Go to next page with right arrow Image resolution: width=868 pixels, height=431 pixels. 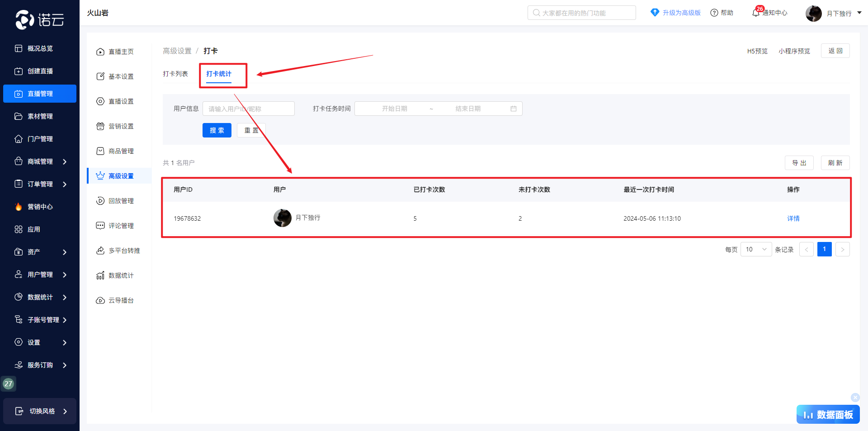coord(842,250)
